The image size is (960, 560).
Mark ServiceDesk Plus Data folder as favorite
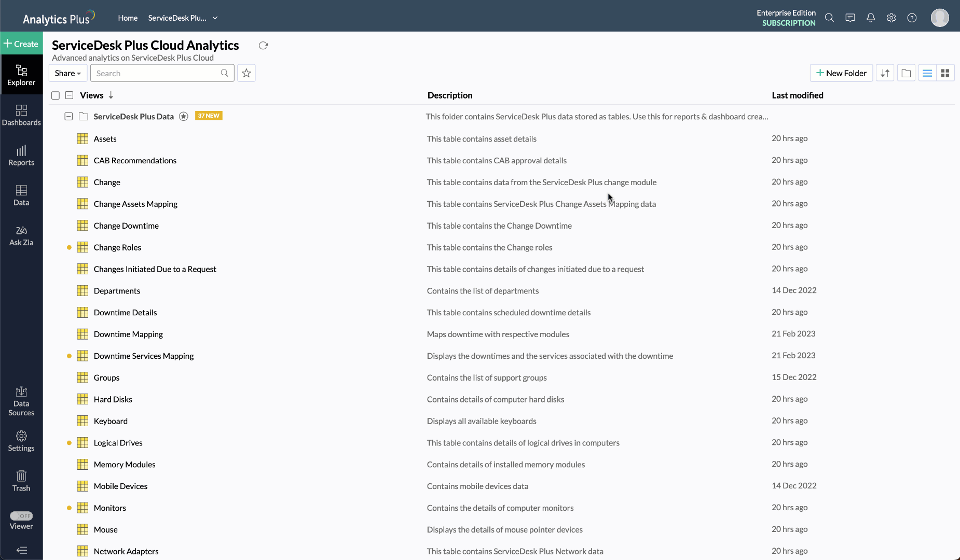pos(184,117)
